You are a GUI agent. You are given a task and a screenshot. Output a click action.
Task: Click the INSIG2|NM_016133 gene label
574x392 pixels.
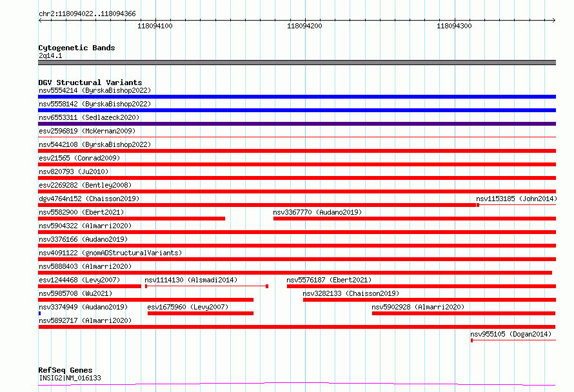click(70, 378)
